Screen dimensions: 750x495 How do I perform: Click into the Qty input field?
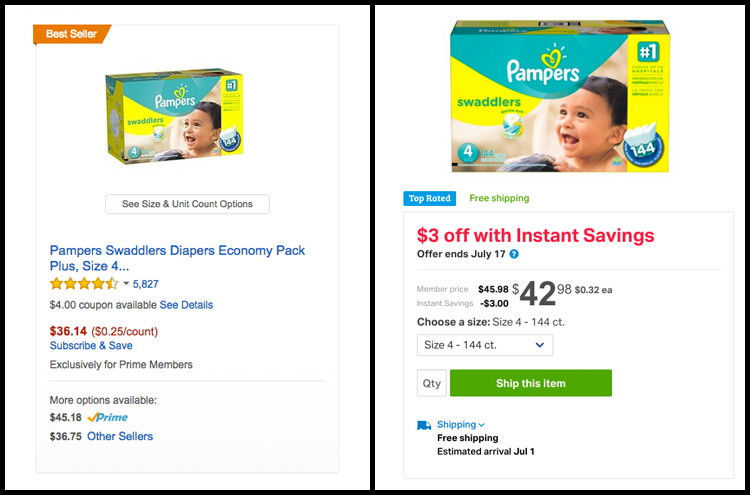click(x=431, y=383)
